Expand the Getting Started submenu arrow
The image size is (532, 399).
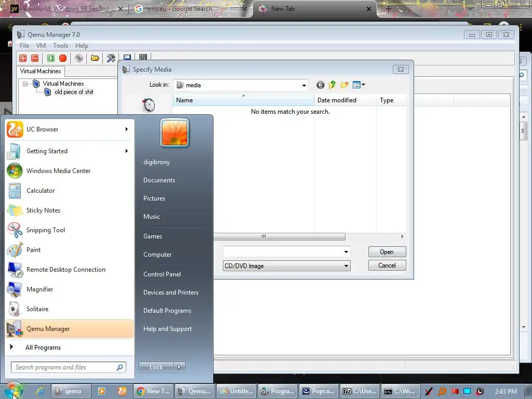pyautogui.click(x=127, y=151)
